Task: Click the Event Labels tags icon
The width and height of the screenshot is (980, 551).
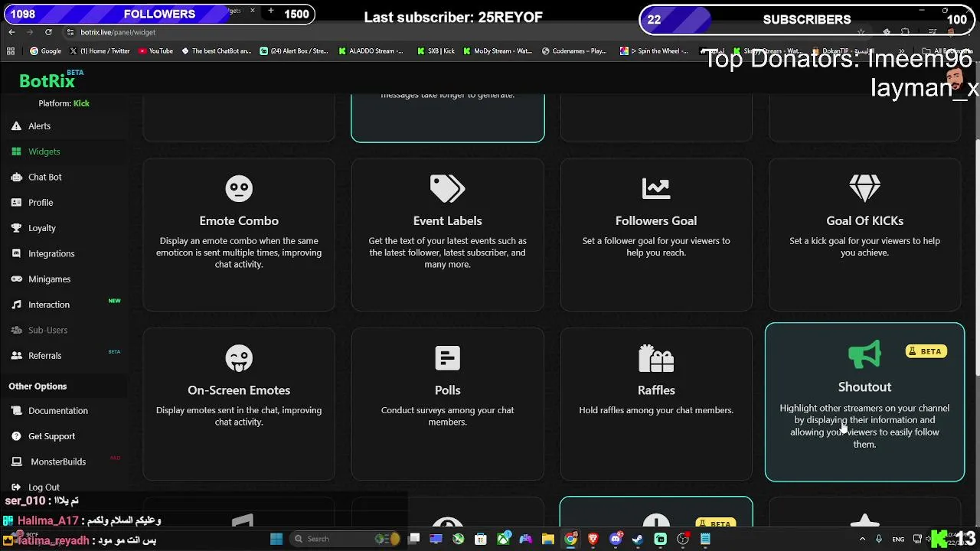Action: [447, 188]
